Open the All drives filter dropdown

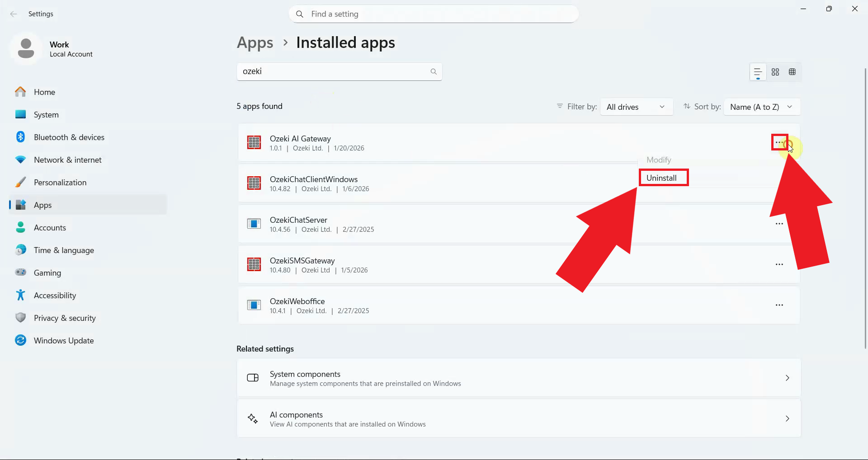pyautogui.click(x=636, y=107)
